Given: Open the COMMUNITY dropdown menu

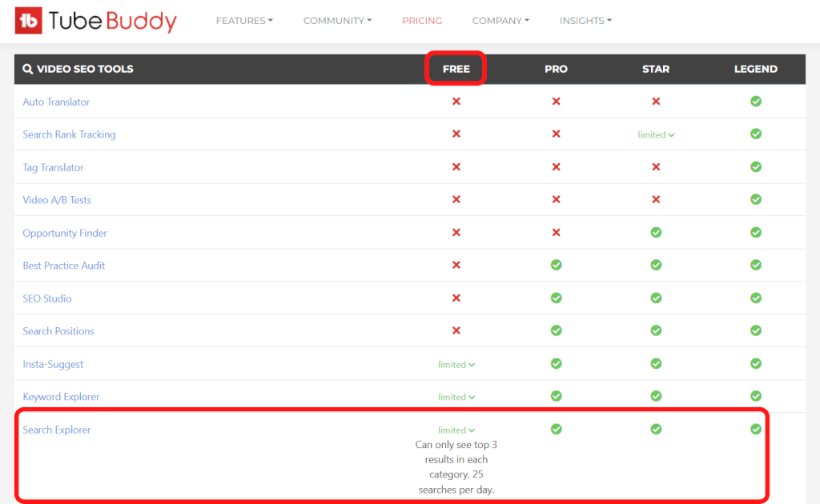Looking at the screenshot, I should coord(337,21).
